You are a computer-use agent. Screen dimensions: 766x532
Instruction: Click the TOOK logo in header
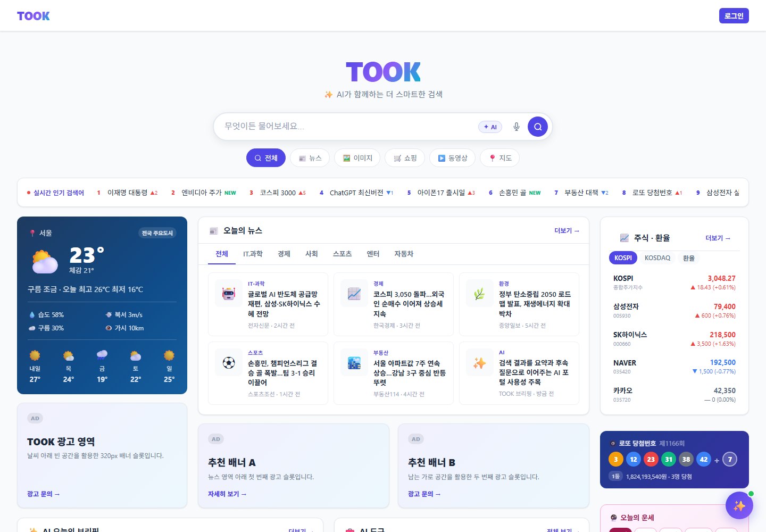point(33,16)
